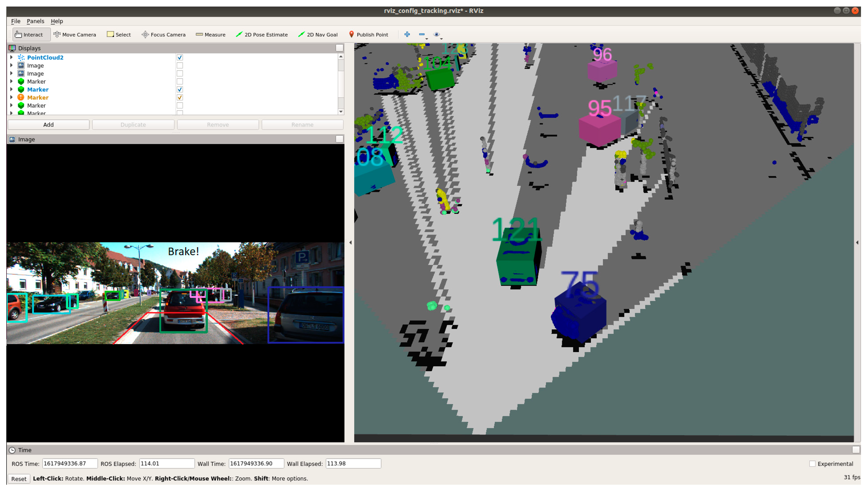This screenshot has width=868, height=491.
Task: Choose the Measure ruler tool
Action: tap(210, 34)
